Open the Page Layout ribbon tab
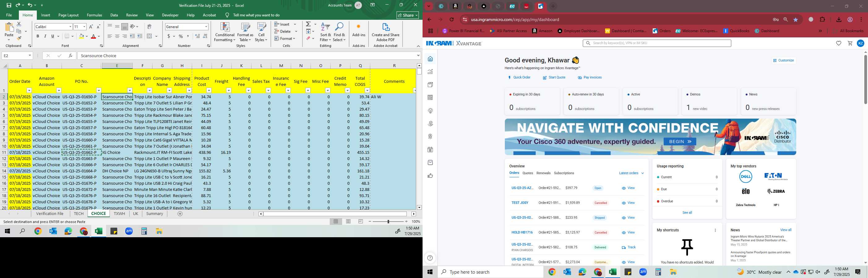The image size is (868, 278). [68, 15]
